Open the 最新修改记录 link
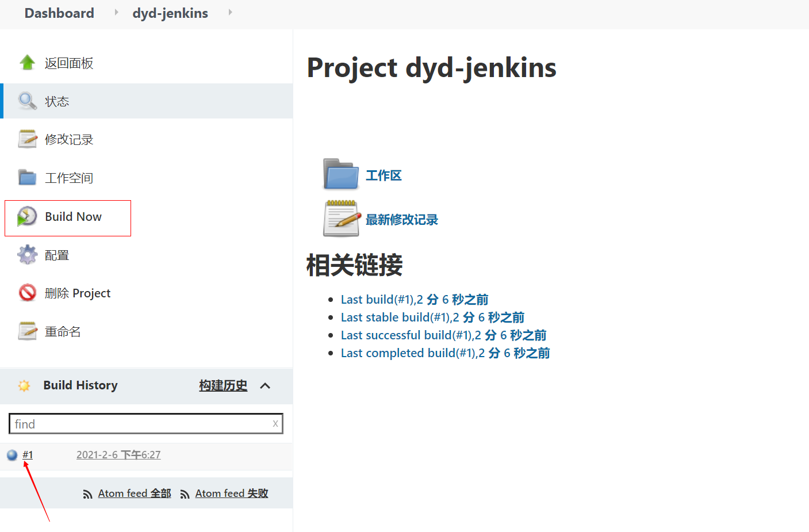The image size is (809, 532). point(402,220)
